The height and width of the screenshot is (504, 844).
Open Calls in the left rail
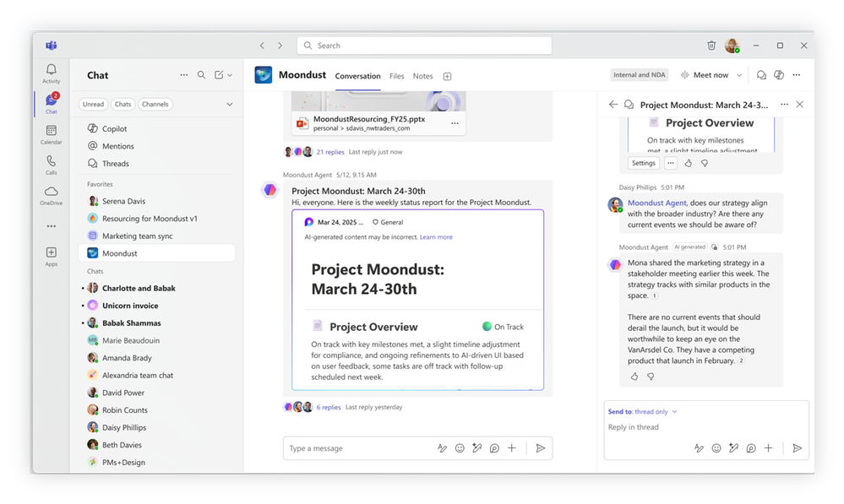[x=51, y=165]
